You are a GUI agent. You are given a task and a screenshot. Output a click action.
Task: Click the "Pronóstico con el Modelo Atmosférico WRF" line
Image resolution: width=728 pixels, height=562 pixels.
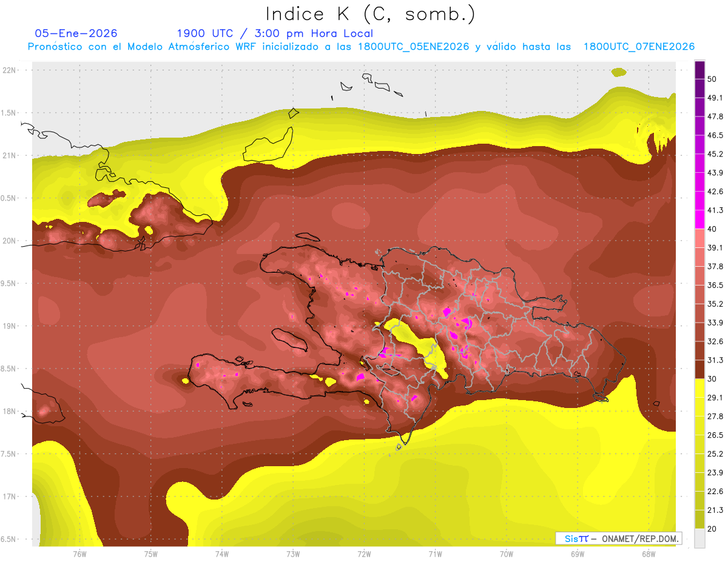tap(361, 47)
